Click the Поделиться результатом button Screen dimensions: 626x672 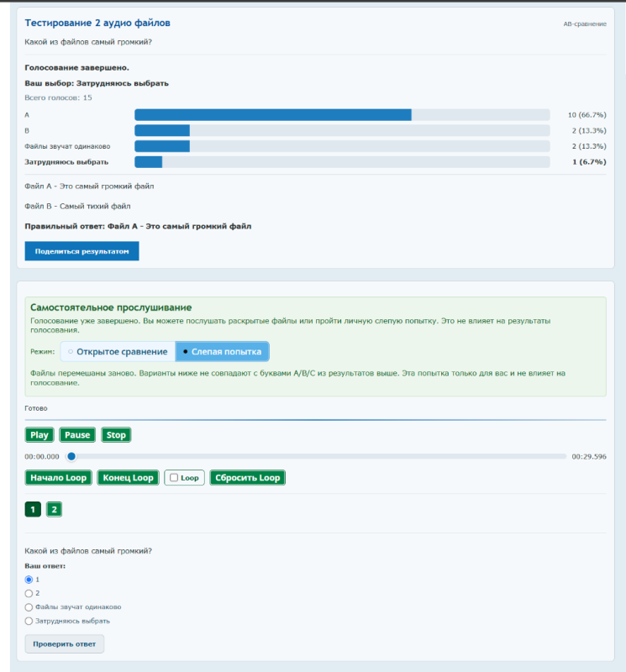82,251
